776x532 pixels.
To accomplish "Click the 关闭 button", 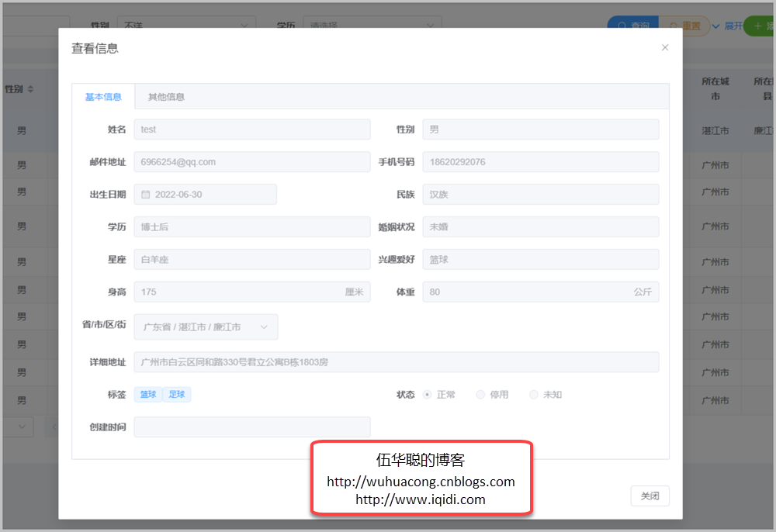I will click(x=650, y=496).
